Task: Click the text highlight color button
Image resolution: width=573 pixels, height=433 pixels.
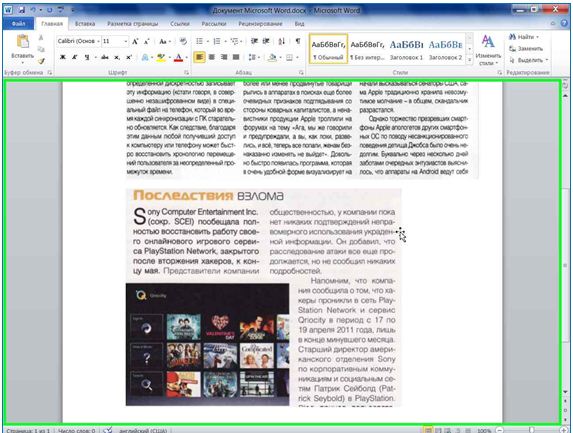Action: (161, 57)
